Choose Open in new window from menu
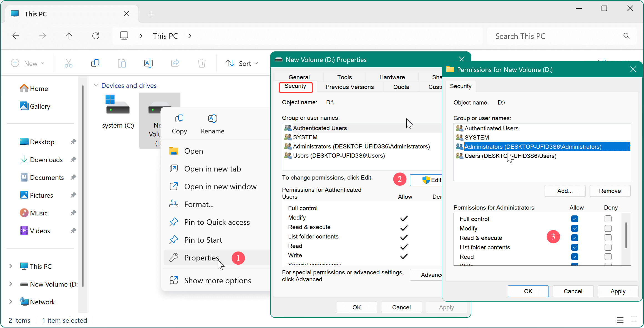This screenshot has width=644, height=328. coord(220,187)
